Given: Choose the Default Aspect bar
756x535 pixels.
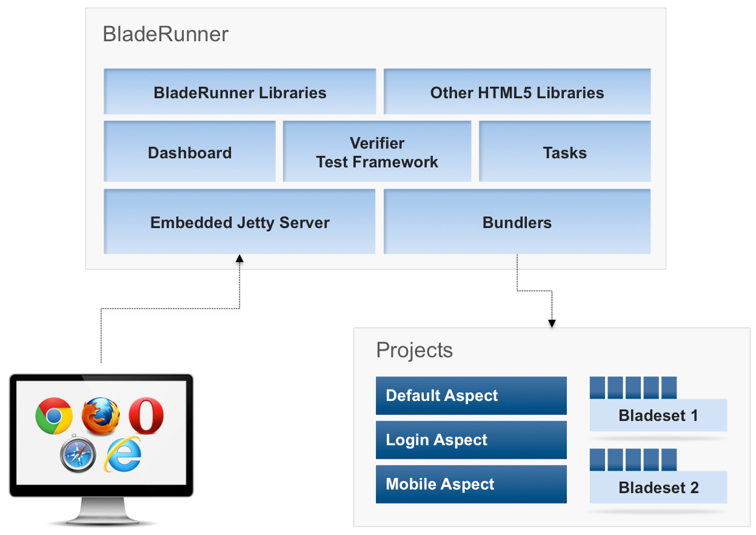Looking at the screenshot, I should coord(471,395).
